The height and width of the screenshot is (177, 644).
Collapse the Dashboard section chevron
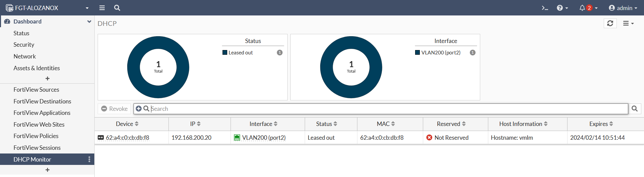(x=89, y=21)
